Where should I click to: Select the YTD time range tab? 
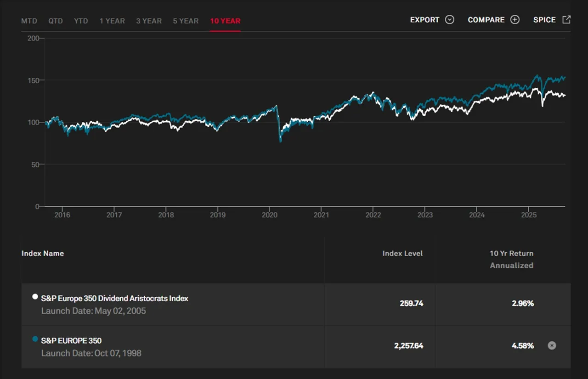[81, 21]
